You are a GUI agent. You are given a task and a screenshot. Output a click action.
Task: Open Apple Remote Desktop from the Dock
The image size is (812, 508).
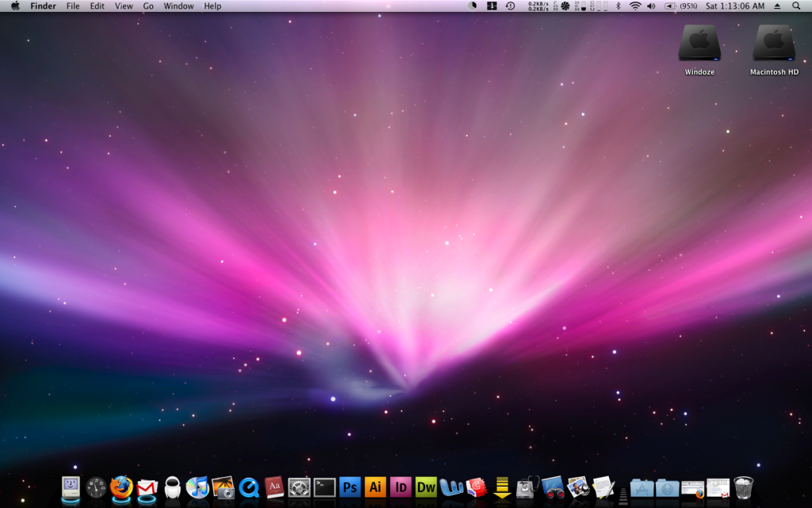(x=553, y=488)
